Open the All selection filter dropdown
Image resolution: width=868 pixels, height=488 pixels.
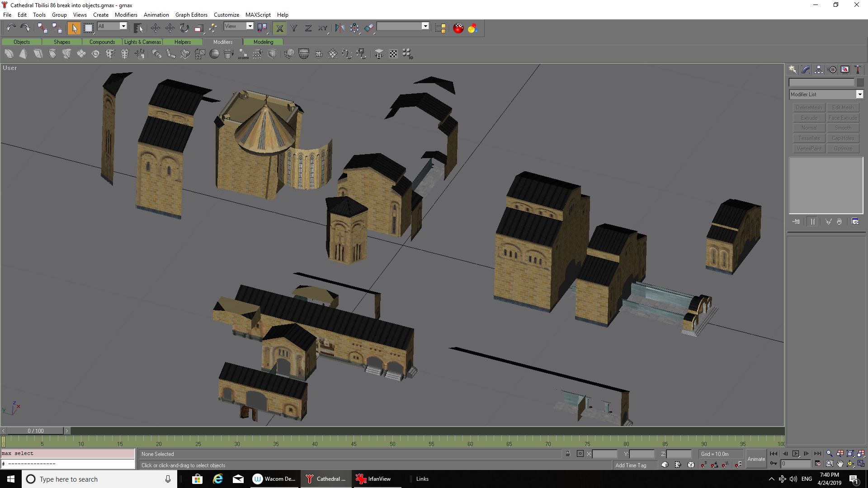[112, 26]
